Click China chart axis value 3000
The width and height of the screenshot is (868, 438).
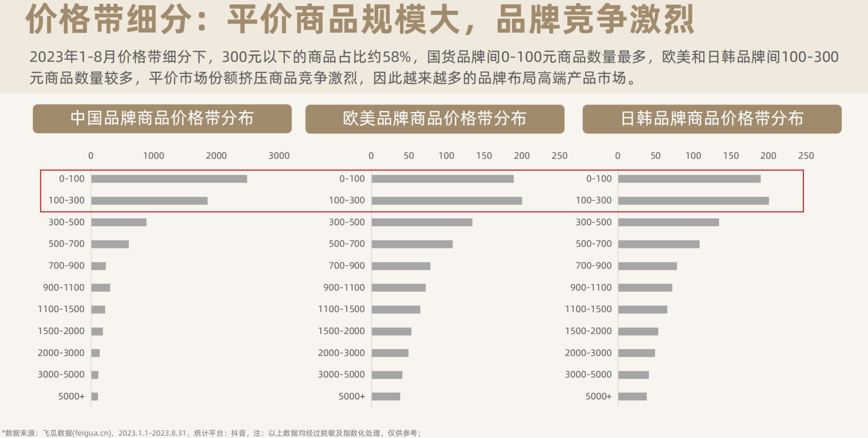(279, 156)
